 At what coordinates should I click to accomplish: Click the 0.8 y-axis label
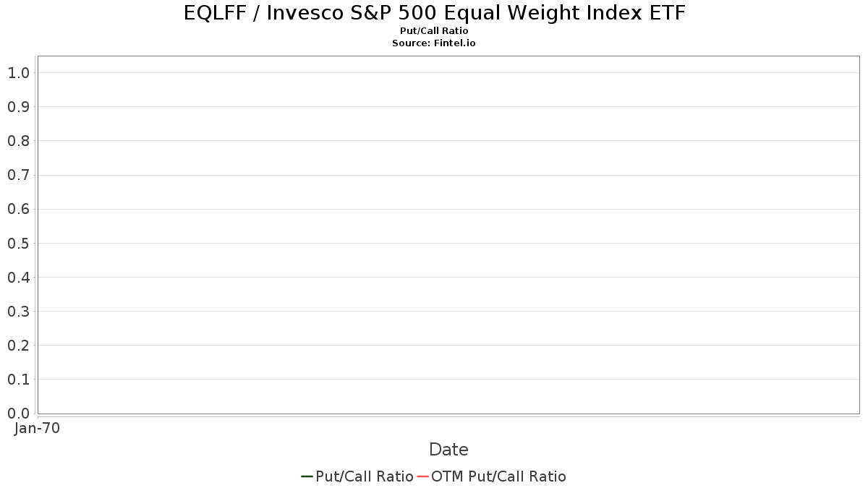[18, 141]
